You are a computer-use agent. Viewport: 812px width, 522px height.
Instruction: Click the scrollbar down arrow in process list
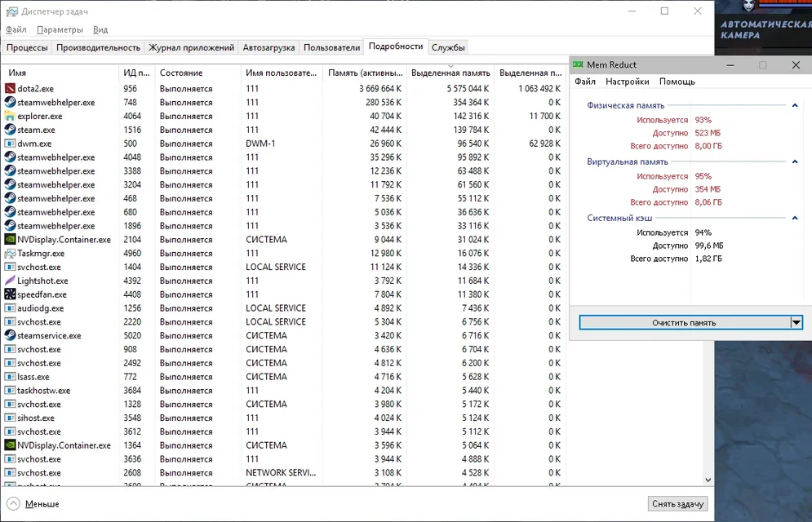[708, 480]
